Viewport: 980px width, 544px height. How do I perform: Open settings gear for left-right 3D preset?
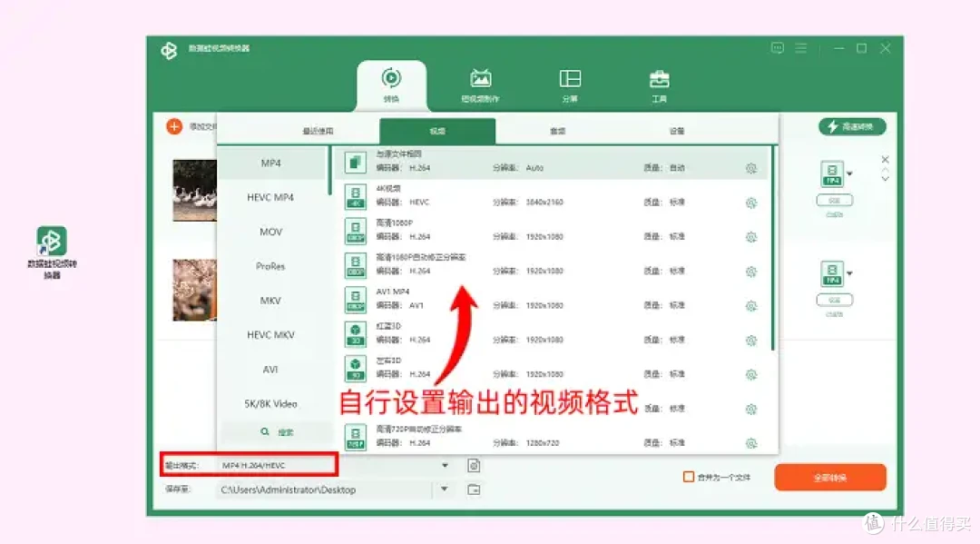[751, 374]
